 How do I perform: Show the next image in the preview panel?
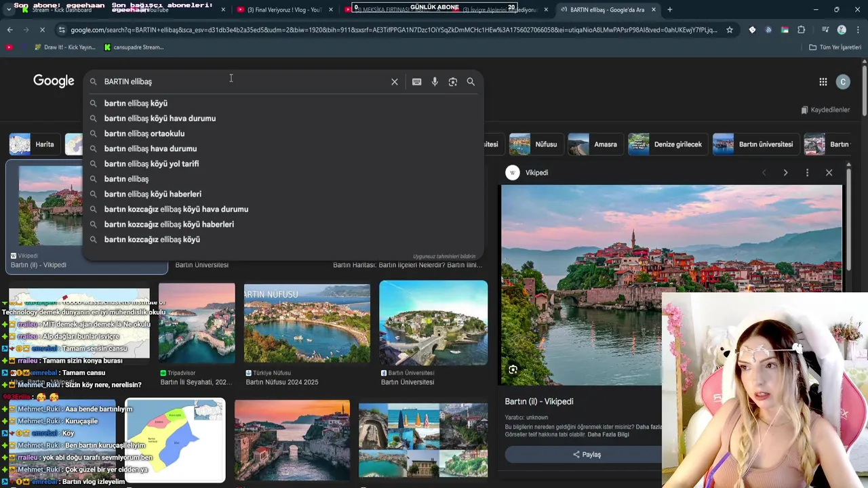[785, 173]
